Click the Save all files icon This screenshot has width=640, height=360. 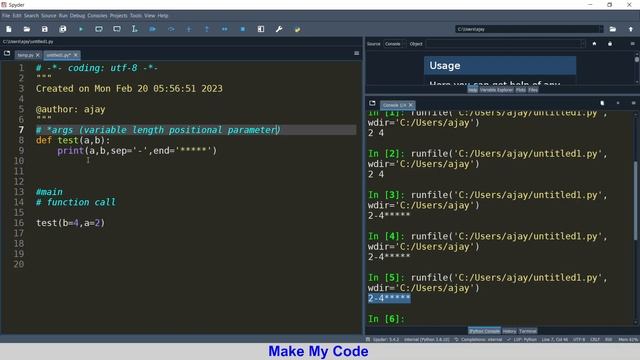click(62, 29)
